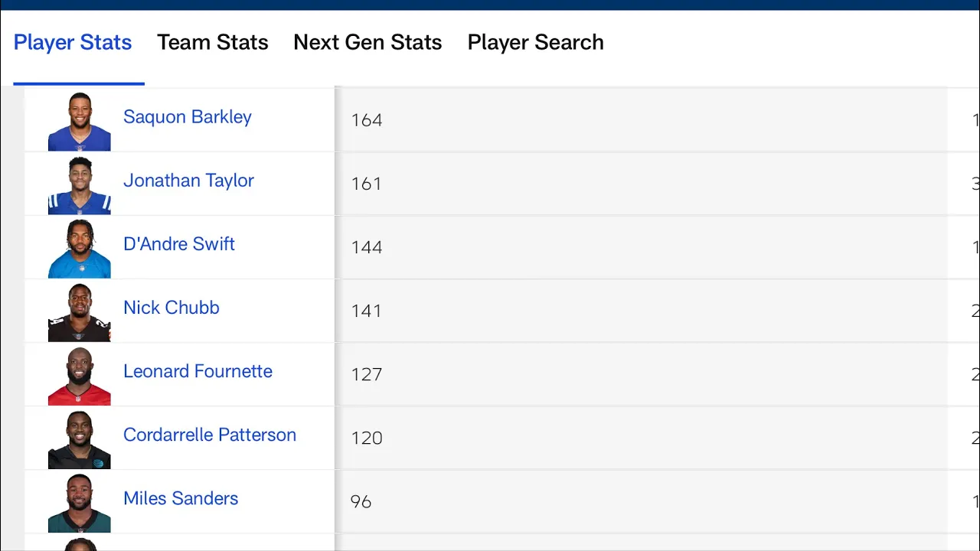The height and width of the screenshot is (551, 980).
Task: Open Miles Sanders' player profile link
Action: [x=181, y=498]
